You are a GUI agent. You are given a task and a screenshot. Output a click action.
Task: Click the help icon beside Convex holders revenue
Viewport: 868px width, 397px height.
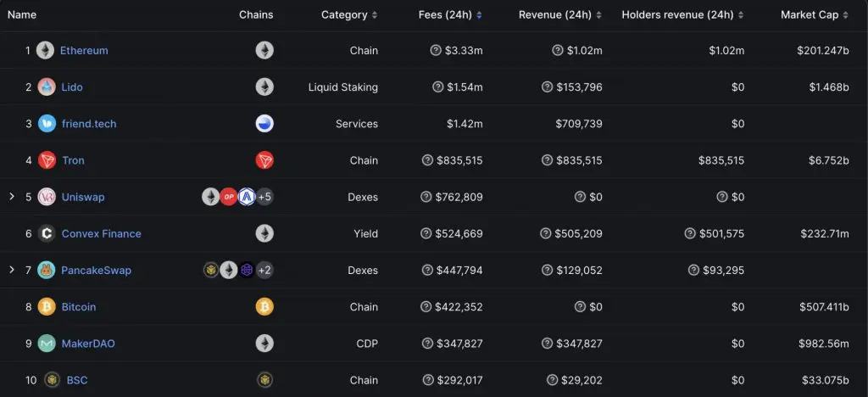click(x=690, y=233)
